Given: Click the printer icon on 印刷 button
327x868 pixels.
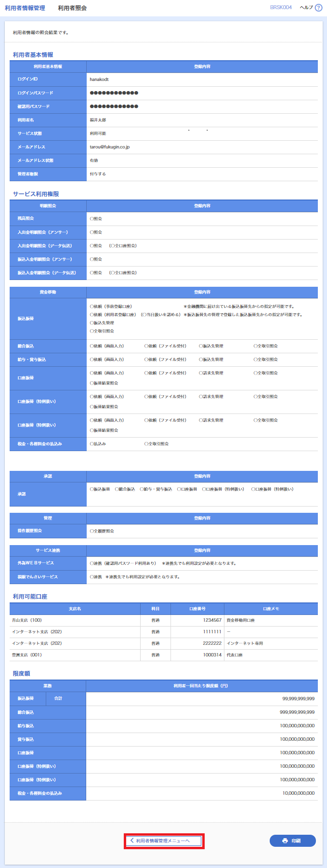Looking at the screenshot, I should point(285,841).
